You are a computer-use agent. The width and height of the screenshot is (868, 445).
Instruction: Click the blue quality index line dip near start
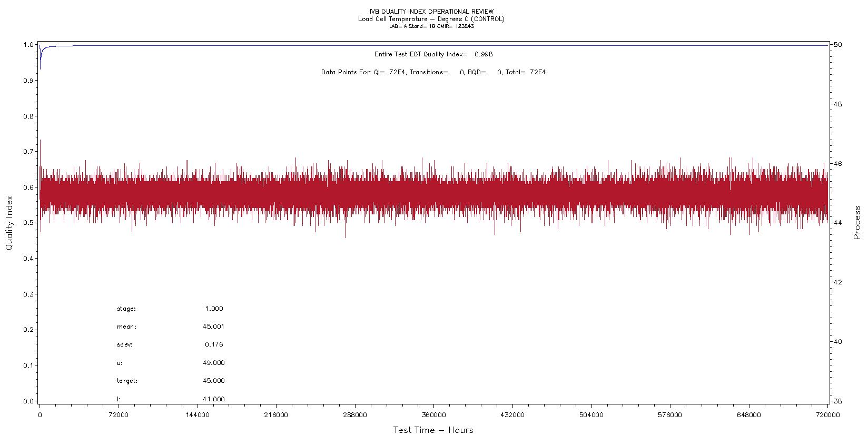[x=41, y=63]
